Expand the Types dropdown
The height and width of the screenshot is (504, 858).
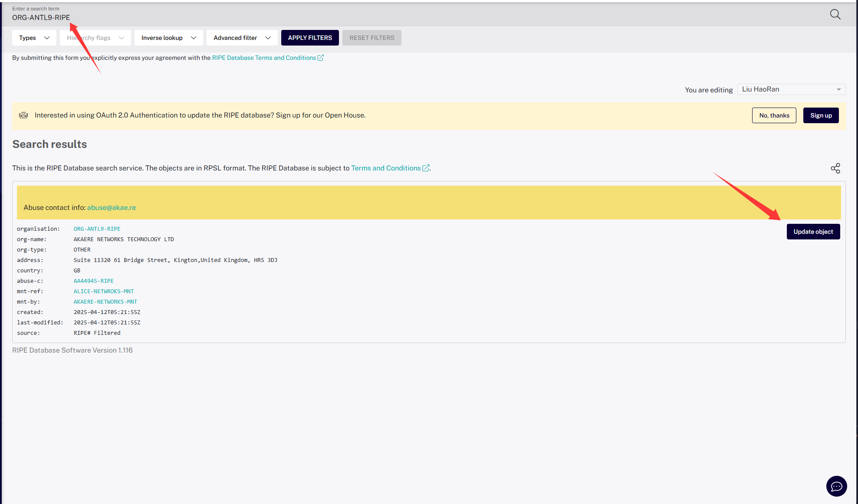click(x=34, y=38)
